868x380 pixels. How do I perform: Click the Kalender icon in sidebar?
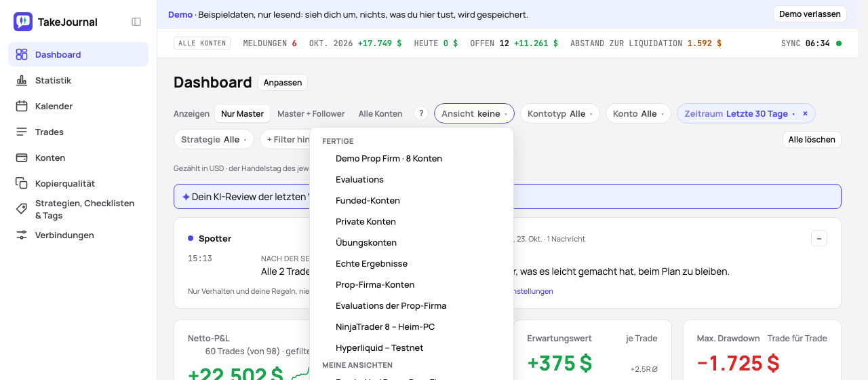22,106
